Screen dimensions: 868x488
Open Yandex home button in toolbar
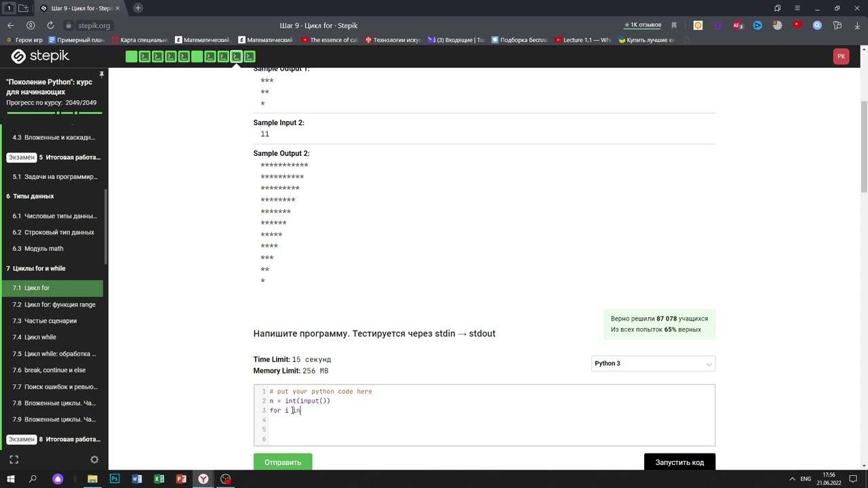[31, 25]
